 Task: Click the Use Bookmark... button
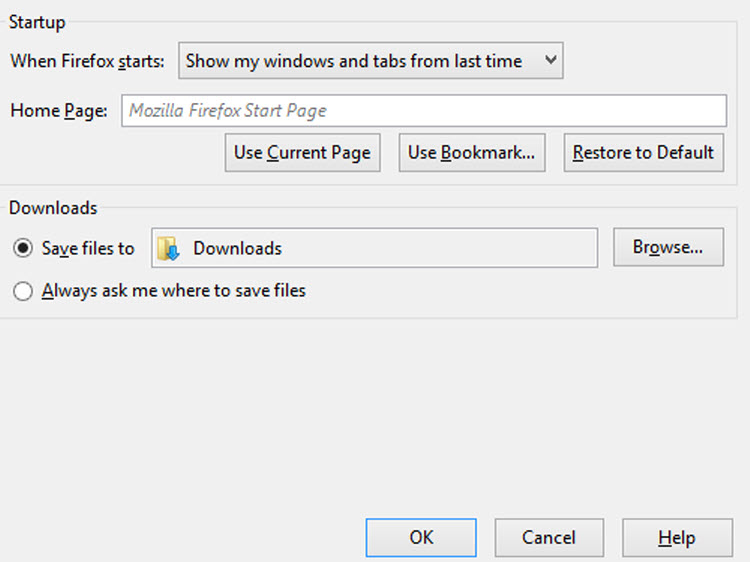(471, 153)
